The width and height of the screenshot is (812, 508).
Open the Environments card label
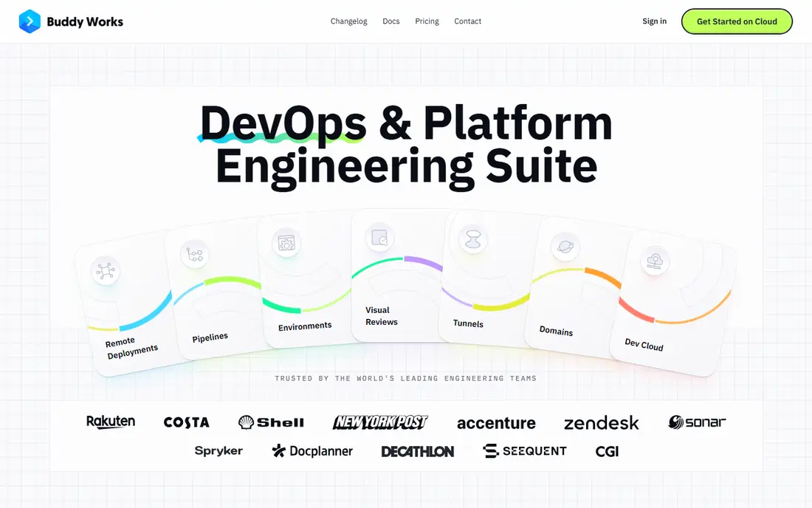point(304,326)
